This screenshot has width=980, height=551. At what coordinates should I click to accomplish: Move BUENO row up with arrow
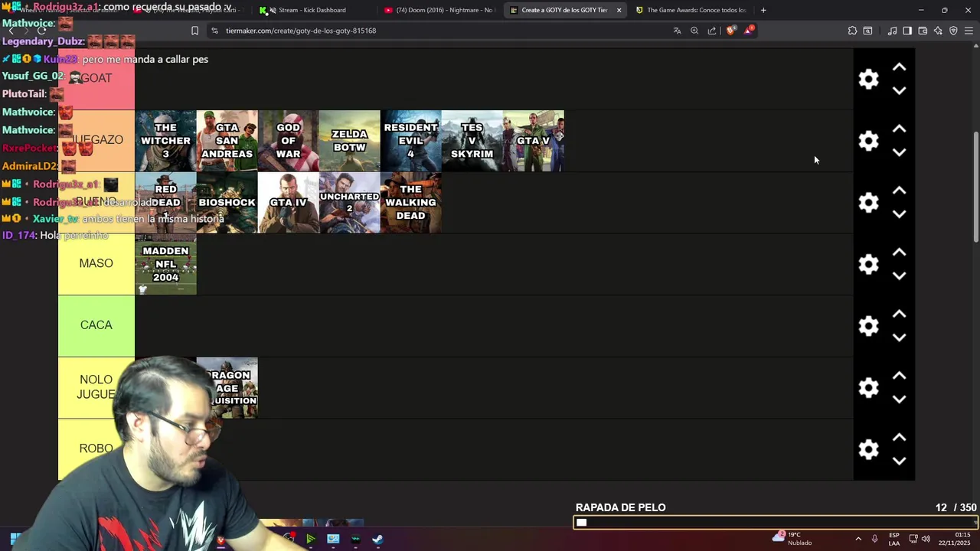click(900, 191)
